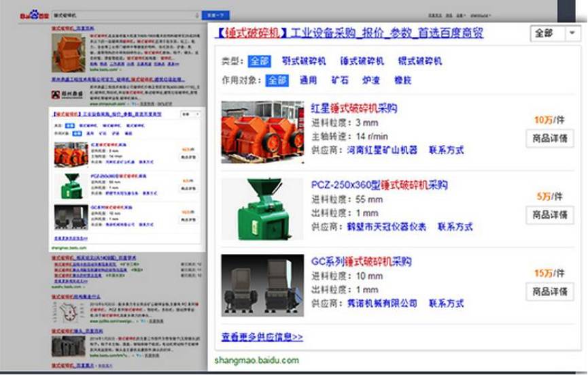Select 辊式破碎机 type filter in enlarged panel
This screenshot has height=375, width=588.
(420, 61)
